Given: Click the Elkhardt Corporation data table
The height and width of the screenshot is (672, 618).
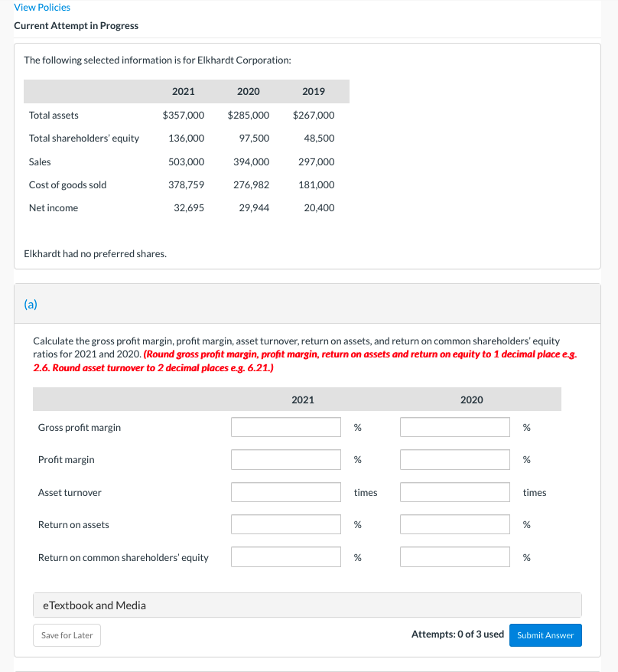Looking at the screenshot, I should (x=186, y=149).
